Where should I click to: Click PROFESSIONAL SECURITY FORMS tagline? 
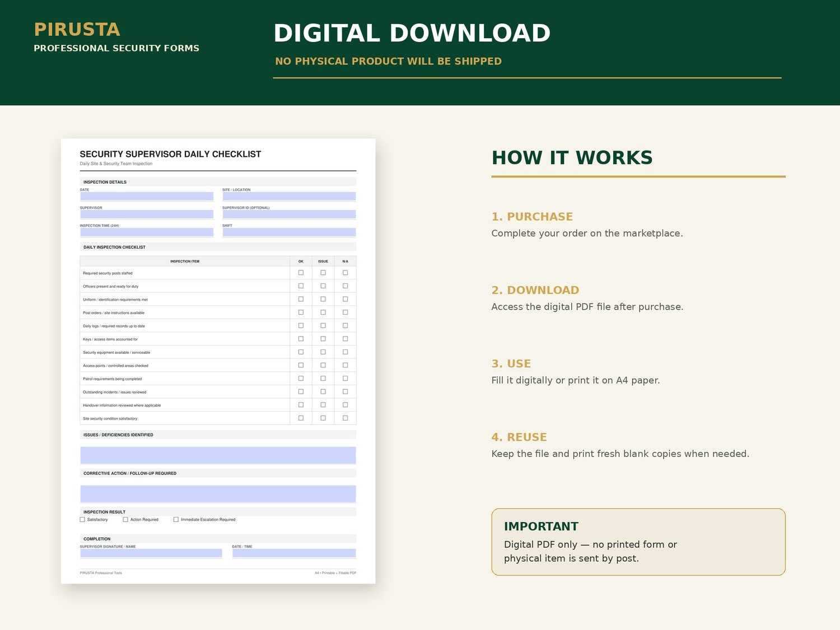coord(116,48)
